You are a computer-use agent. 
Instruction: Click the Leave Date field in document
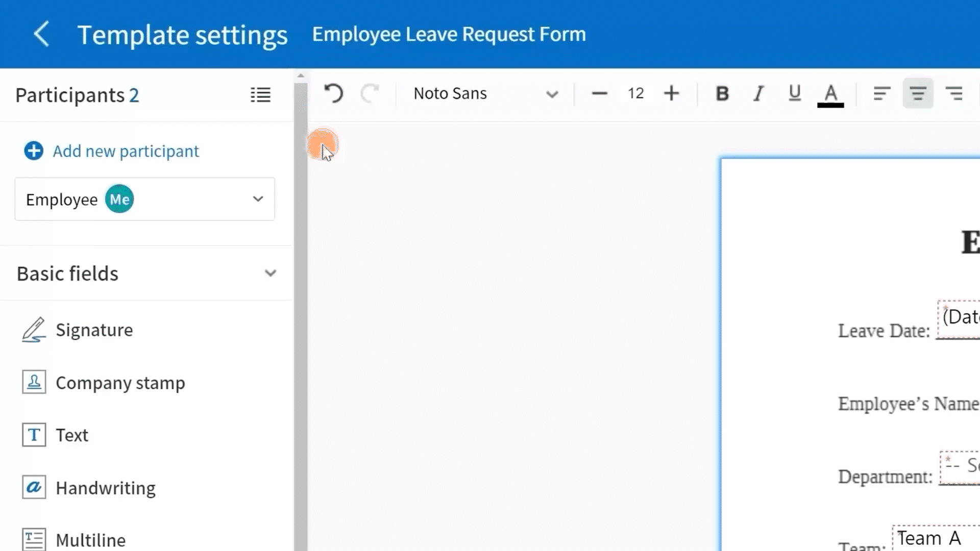pos(959,319)
